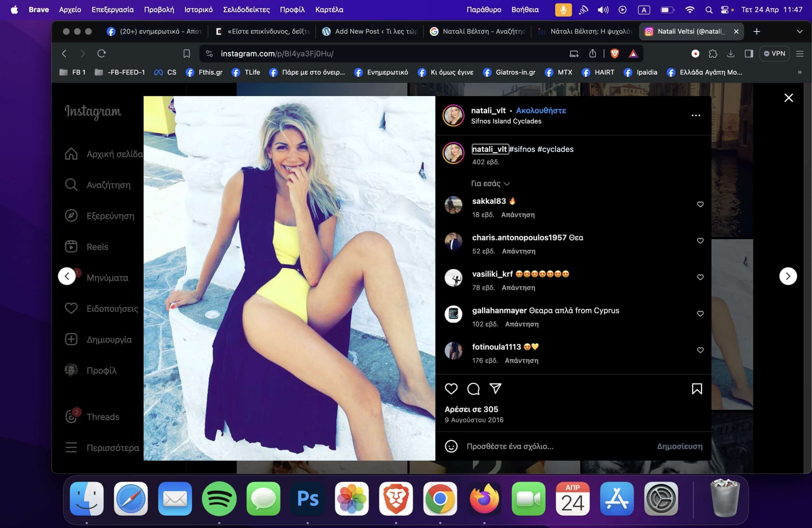Click the #sifnos hashtag
This screenshot has height=528, width=812.
(x=522, y=149)
